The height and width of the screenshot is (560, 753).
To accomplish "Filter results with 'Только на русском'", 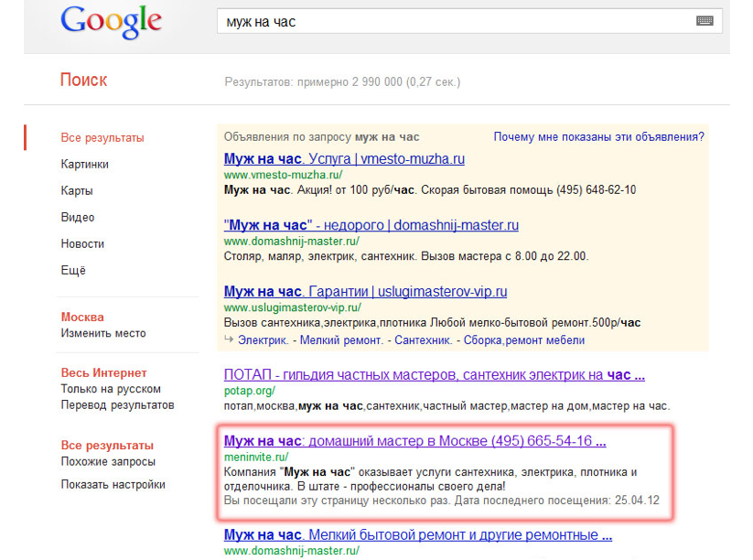I will (x=111, y=389).
